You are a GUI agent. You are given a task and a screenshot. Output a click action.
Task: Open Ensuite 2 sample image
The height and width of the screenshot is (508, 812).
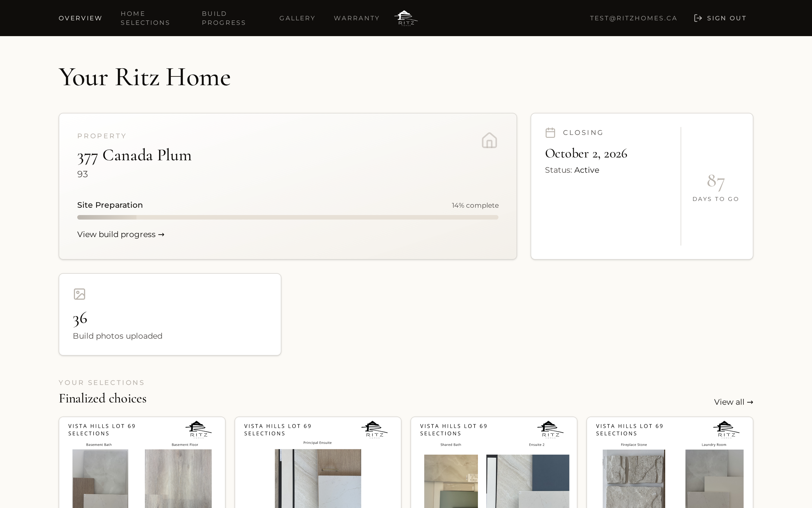528,481
